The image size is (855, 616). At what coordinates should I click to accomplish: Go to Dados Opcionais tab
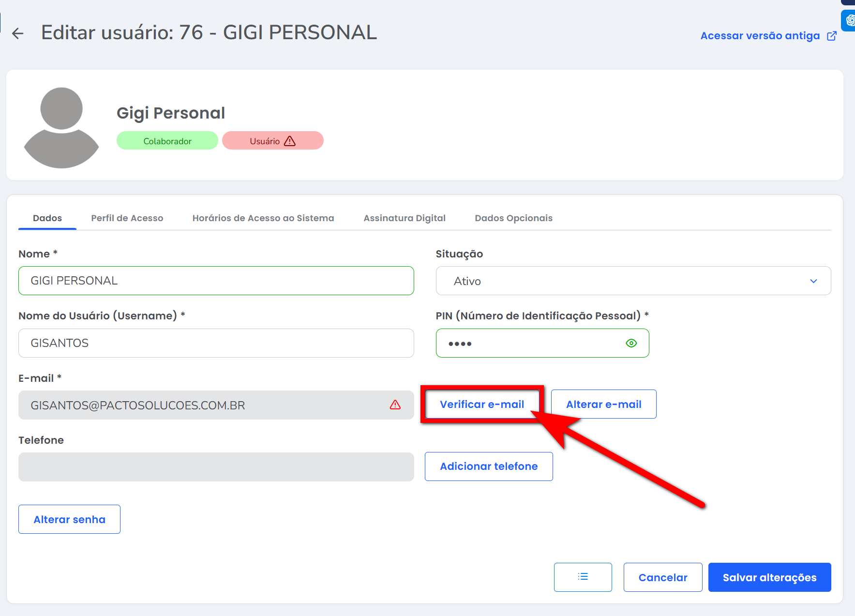(x=513, y=218)
